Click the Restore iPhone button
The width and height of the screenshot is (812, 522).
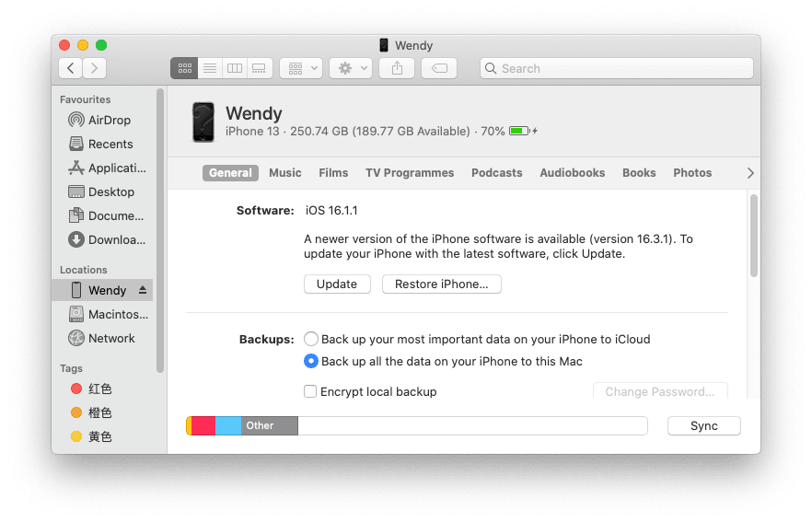tap(441, 284)
